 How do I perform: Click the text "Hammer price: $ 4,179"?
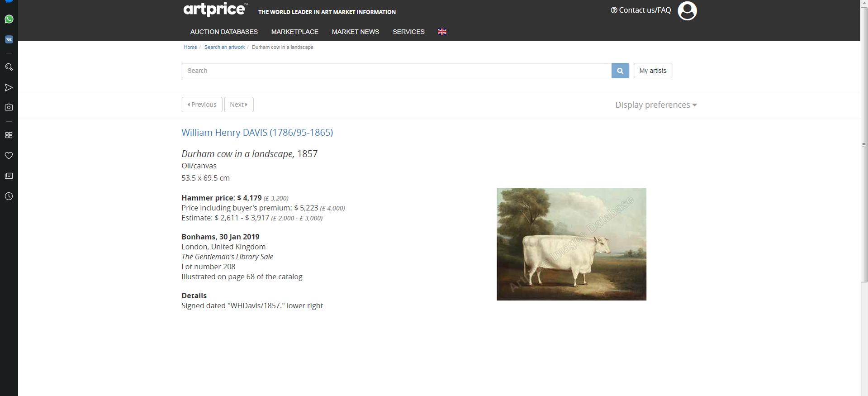[222, 198]
